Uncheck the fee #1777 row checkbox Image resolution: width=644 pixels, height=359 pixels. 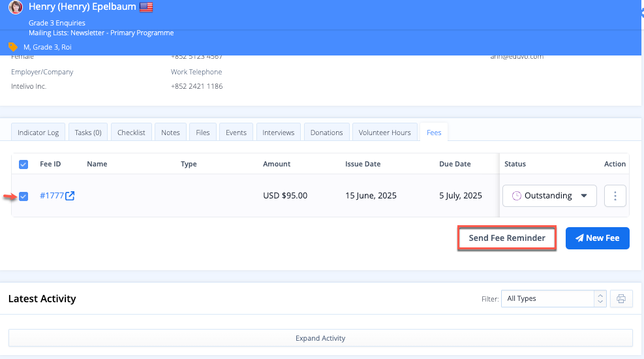click(23, 196)
